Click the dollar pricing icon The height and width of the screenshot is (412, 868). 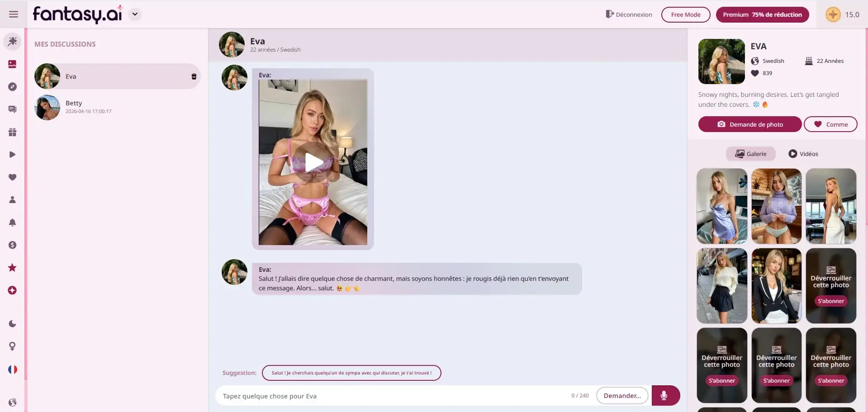(x=12, y=245)
